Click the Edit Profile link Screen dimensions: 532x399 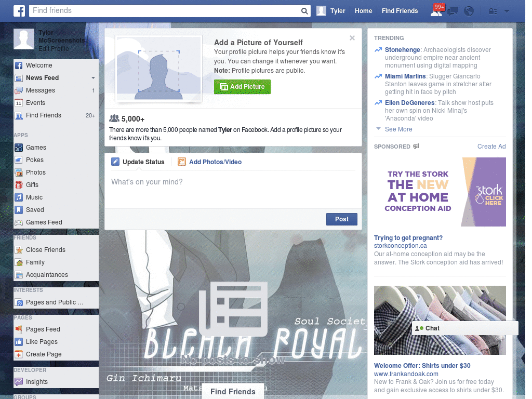tap(54, 48)
